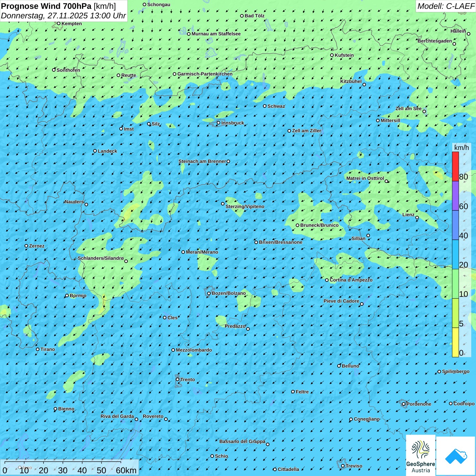Select the Treviso city label
Viewport: 476px width, 476px height.
[x=354, y=466]
